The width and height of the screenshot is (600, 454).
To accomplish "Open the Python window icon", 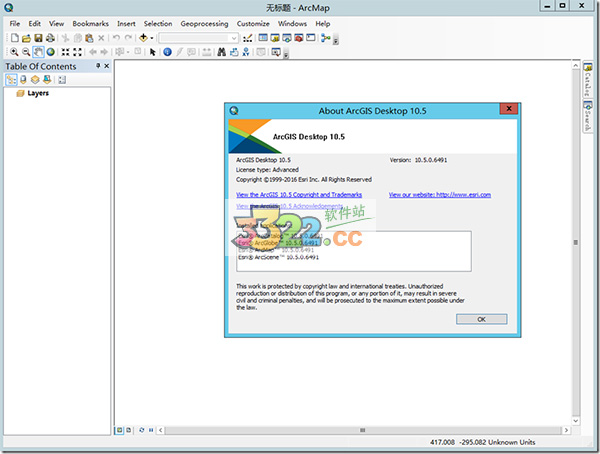I will 311,38.
